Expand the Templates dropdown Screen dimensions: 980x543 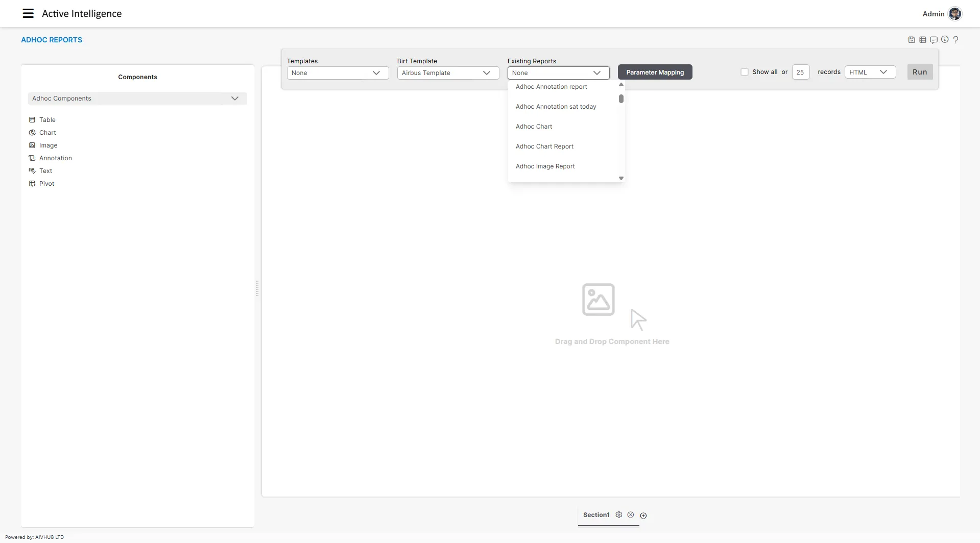coord(338,73)
